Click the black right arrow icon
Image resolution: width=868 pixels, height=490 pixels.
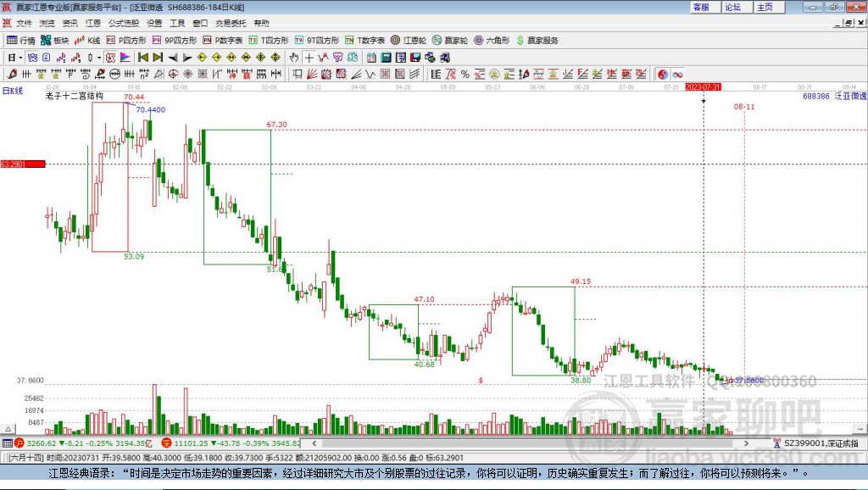pos(187,58)
